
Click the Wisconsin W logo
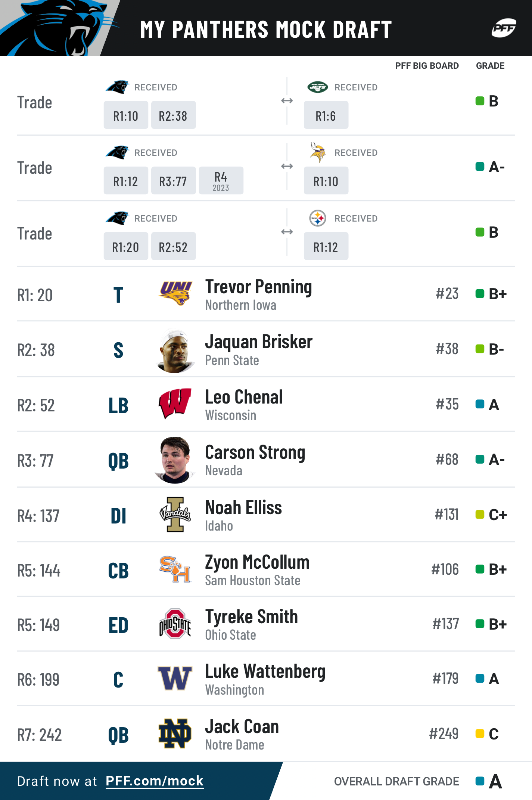pyautogui.click(x=175, y=404)
